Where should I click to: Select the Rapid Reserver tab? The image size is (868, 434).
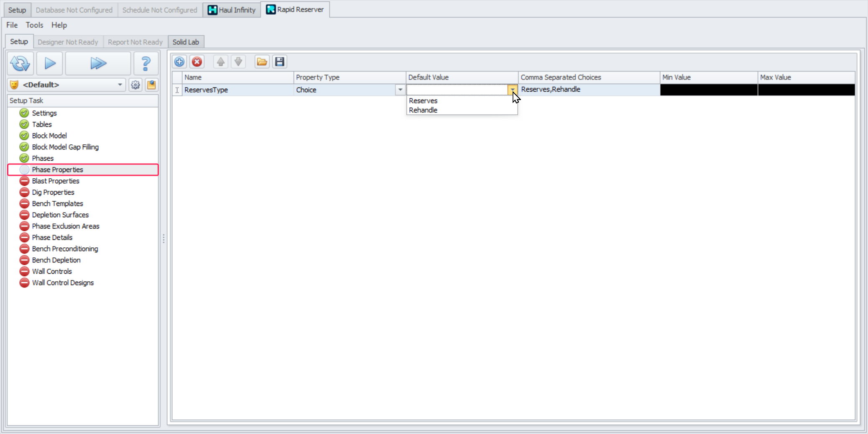coord(295,9)
